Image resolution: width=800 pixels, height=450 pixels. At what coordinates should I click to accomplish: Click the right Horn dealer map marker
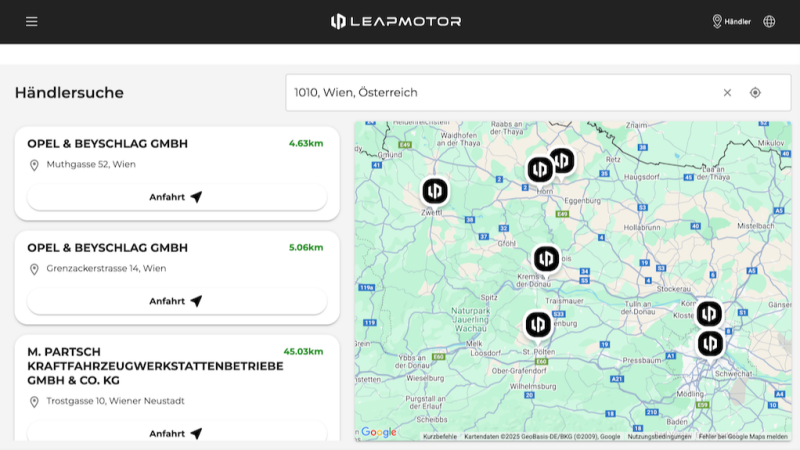[564, 160]
